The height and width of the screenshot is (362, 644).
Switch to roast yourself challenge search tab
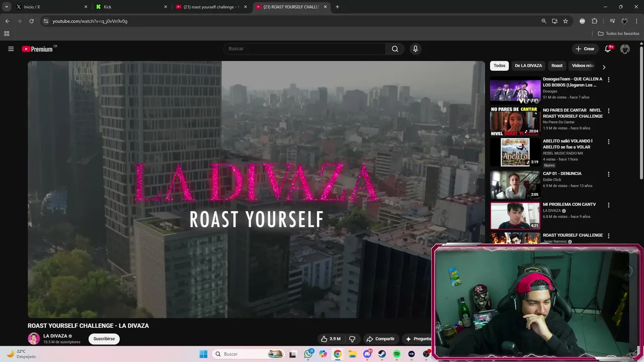[211, 7]
